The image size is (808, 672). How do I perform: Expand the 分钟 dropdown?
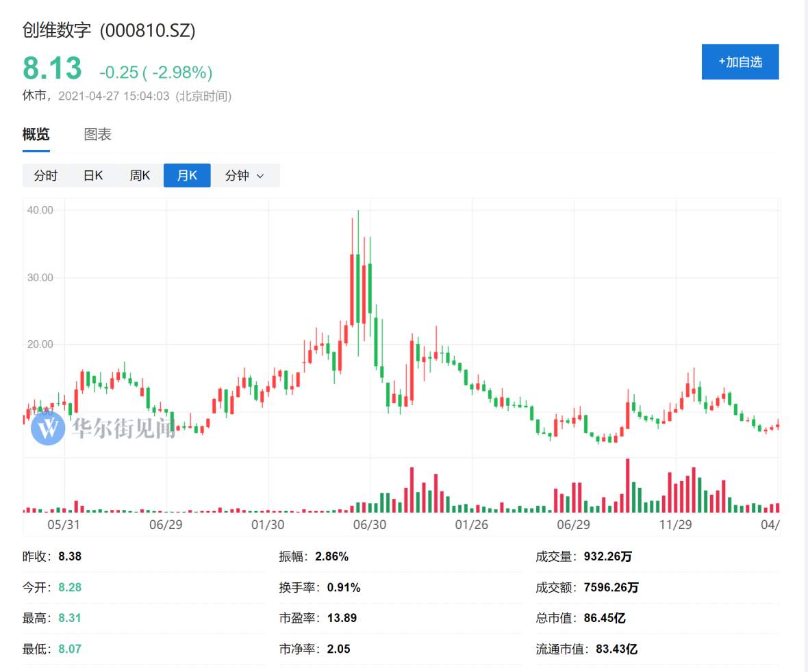[244, 176]
